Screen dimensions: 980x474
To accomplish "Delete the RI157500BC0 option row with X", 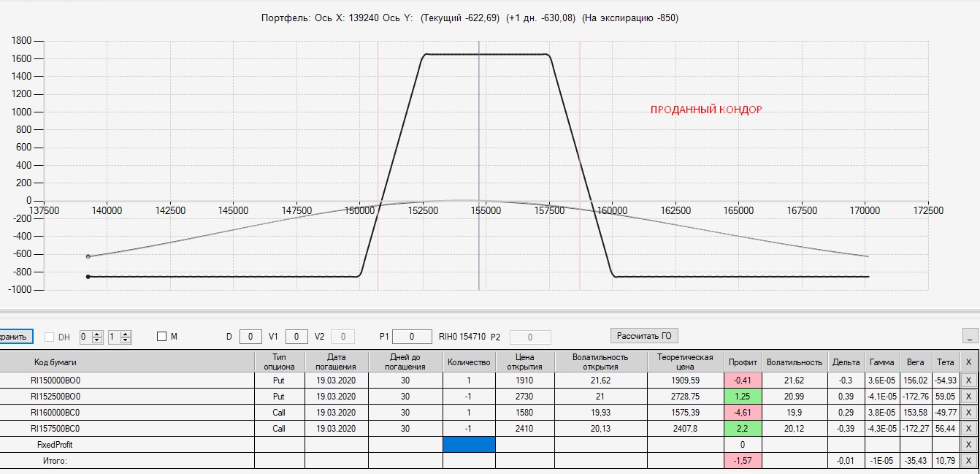I will coord(969,429).
